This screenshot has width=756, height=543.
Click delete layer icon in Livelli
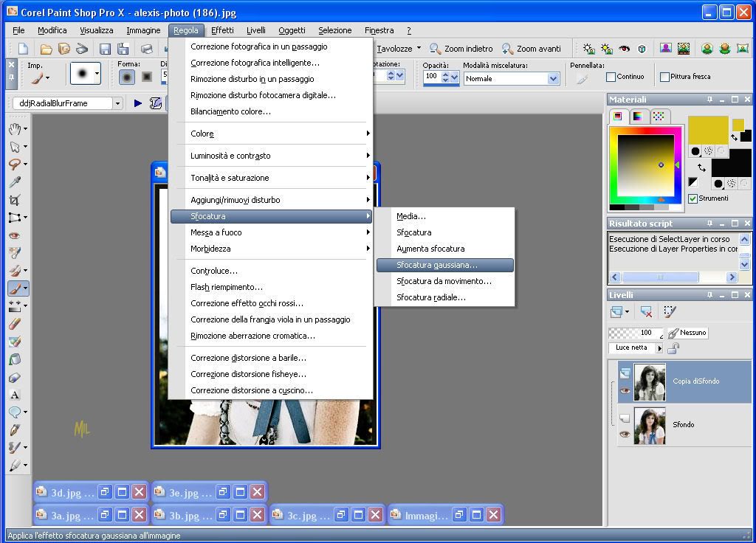(646, 312)
